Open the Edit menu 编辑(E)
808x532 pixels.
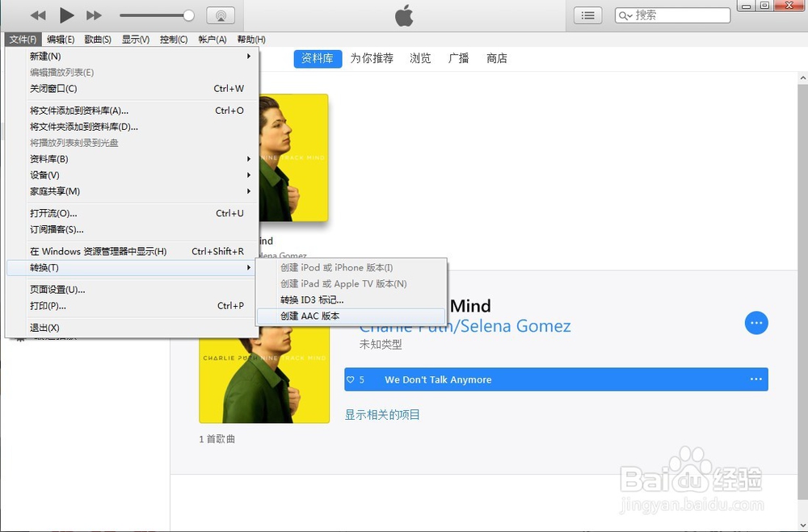coord(61,39)
